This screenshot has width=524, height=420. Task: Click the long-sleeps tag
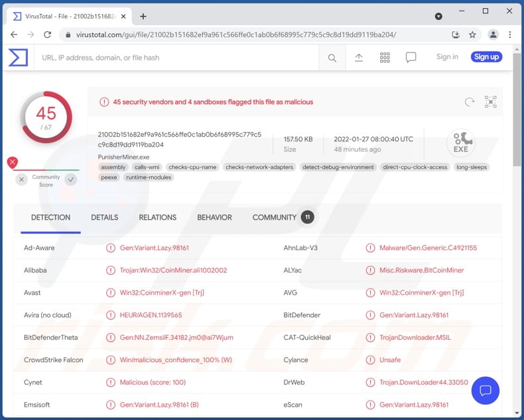[x=472, y=167]
